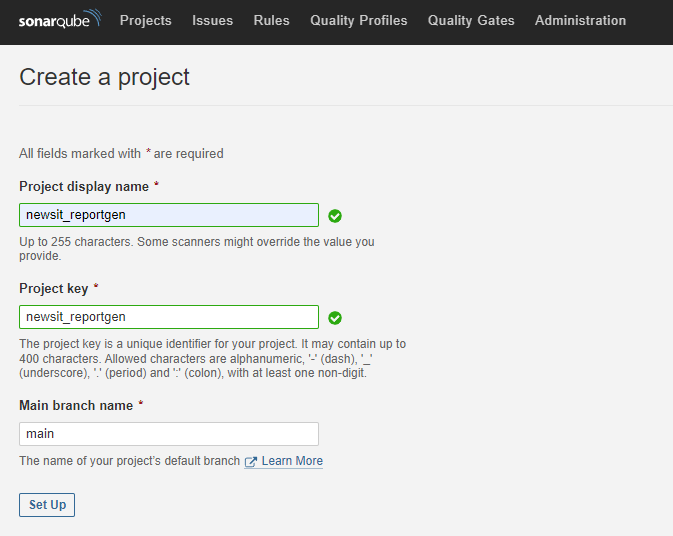Click into the Project key input
Screen dimensions: 673x536
pyautogui.click(x=169, y=317)
